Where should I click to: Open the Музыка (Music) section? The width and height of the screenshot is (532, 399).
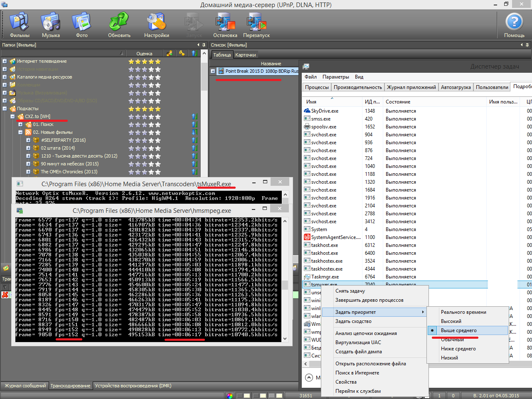51,25
